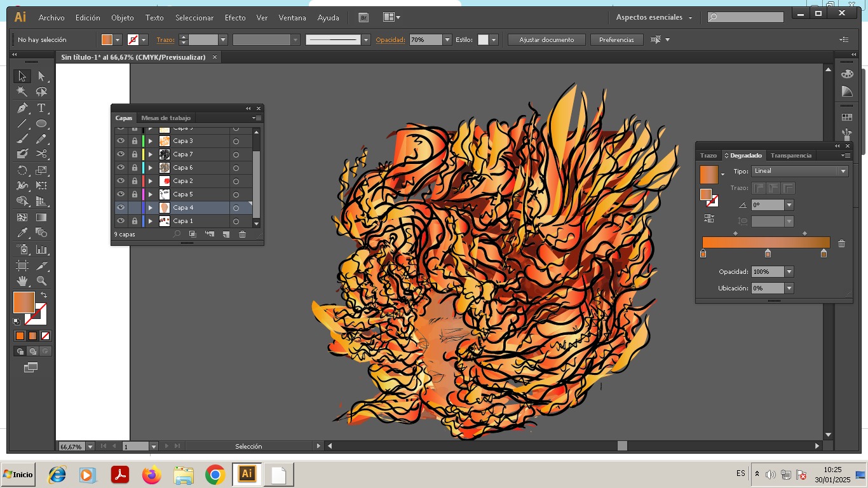Expand layer Capa 1 triangle
Viewport: 868px width, 488px height.
[x=151, y=221]
